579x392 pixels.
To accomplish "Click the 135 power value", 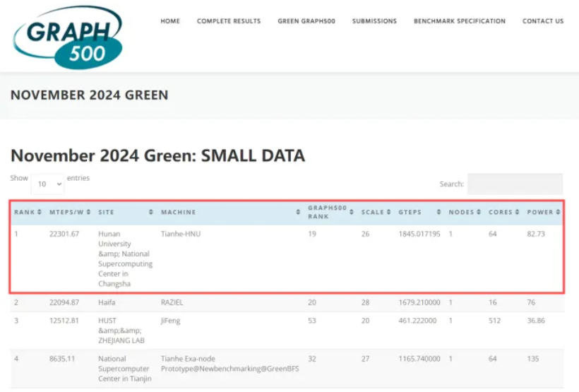I will coord(533,359).
